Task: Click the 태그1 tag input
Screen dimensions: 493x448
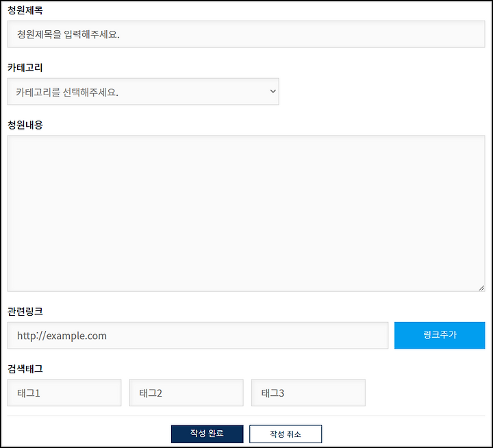Action: [x=64, y=393]
